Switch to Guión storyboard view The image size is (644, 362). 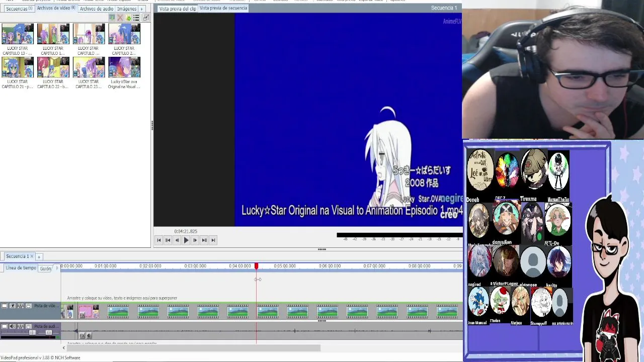click(46, 268)
